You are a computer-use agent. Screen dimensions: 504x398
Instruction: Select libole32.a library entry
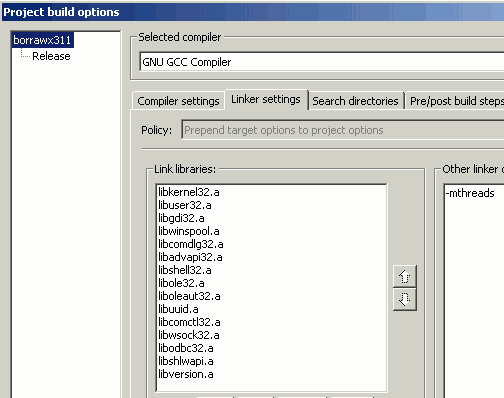pyautogui.click(x=181, y=283)
